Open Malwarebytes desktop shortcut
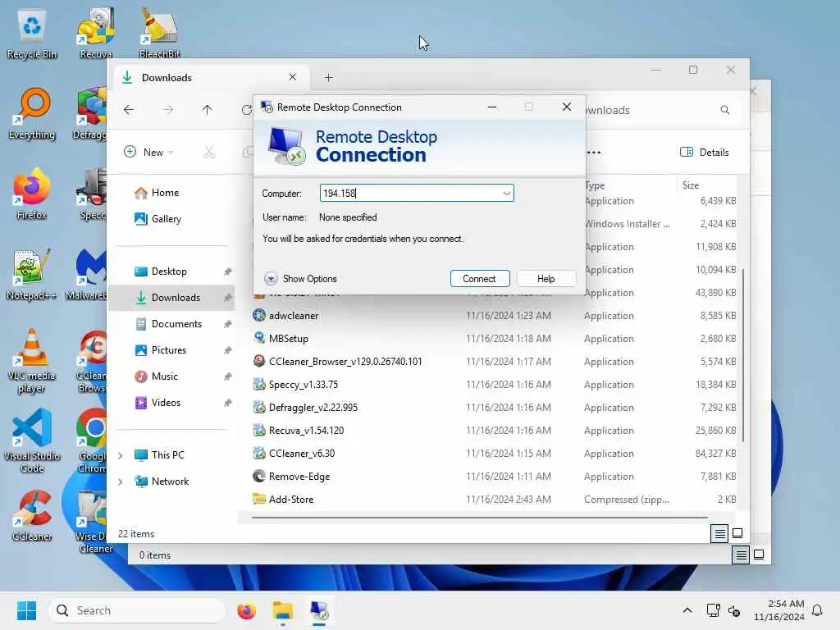Screen dimensions: 840x630 click(x=88, y=274)
